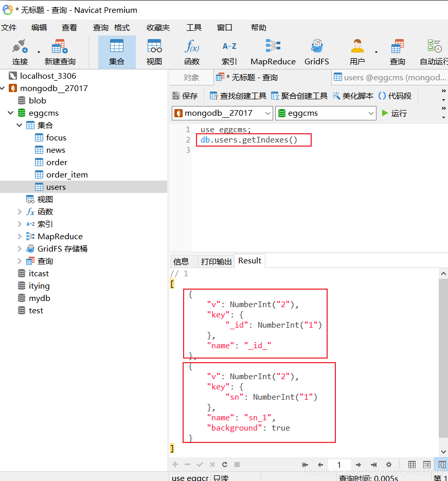Screen dimensions: 448x481
Task: Go to the first page of results
Action: [x=305, y=465]
